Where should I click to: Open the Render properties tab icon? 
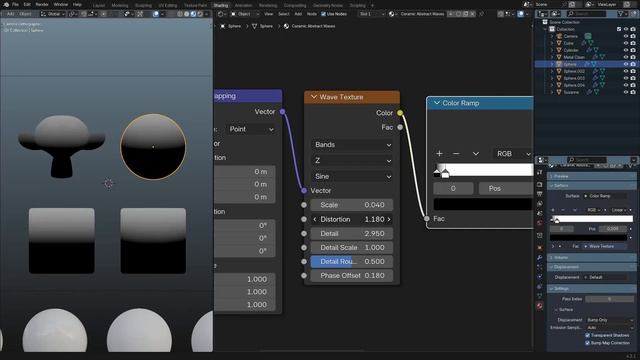click(540, 184)
